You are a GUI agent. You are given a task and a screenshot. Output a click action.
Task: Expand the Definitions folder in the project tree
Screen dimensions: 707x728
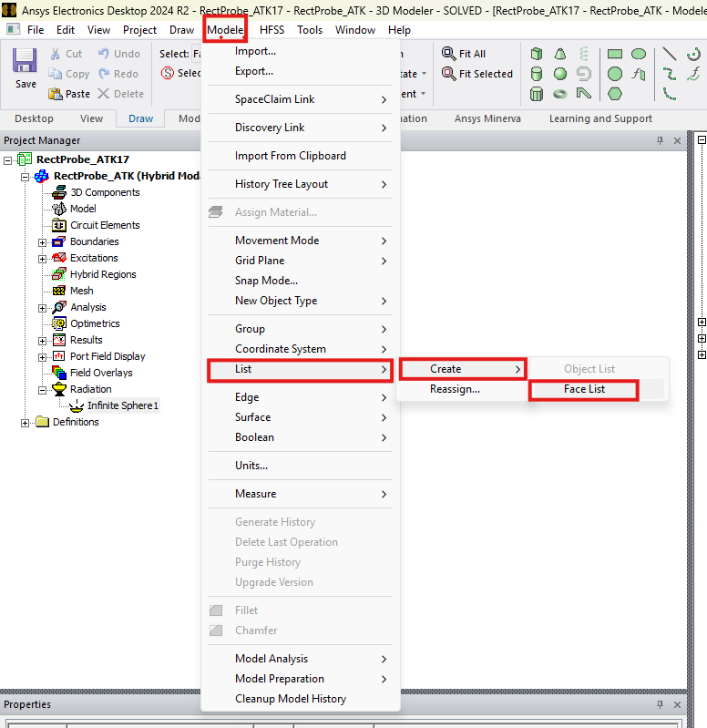coord(26,422)
